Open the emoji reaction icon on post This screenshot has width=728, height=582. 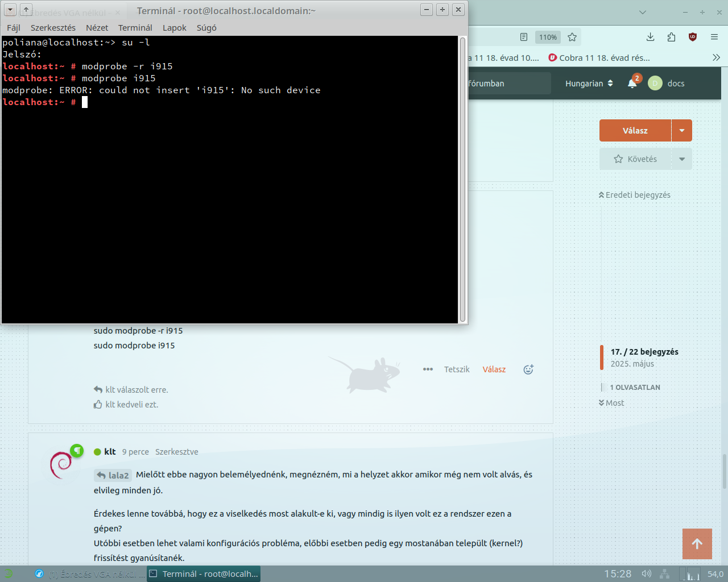click(x=528, y=369)
